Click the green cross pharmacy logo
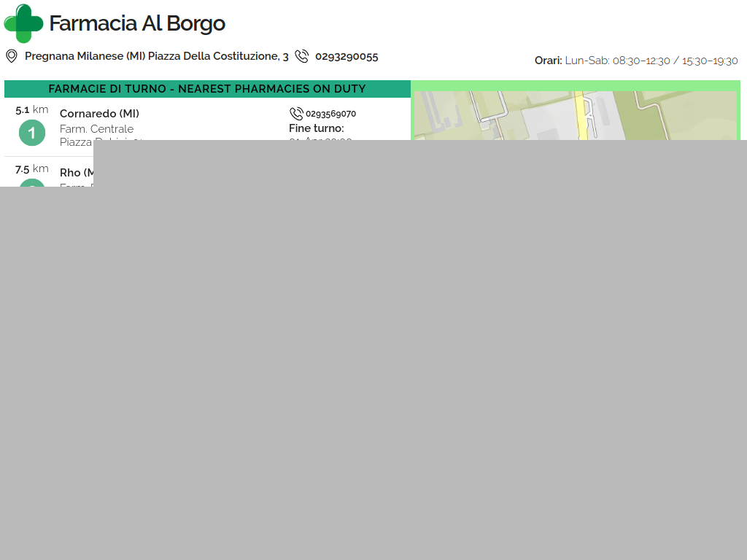This screenshot has height=560, width=747. (x=23, y=23)
